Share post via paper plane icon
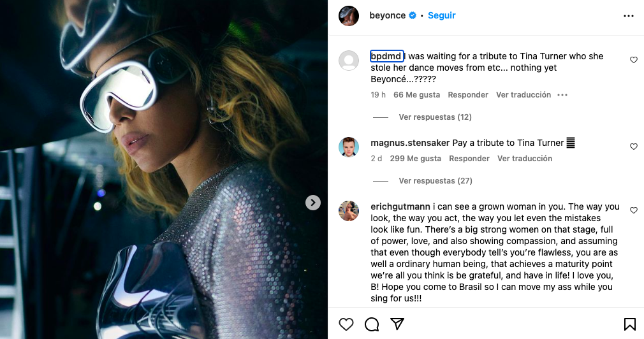Viewport: 644px width, 339px height. pos(397,324)
